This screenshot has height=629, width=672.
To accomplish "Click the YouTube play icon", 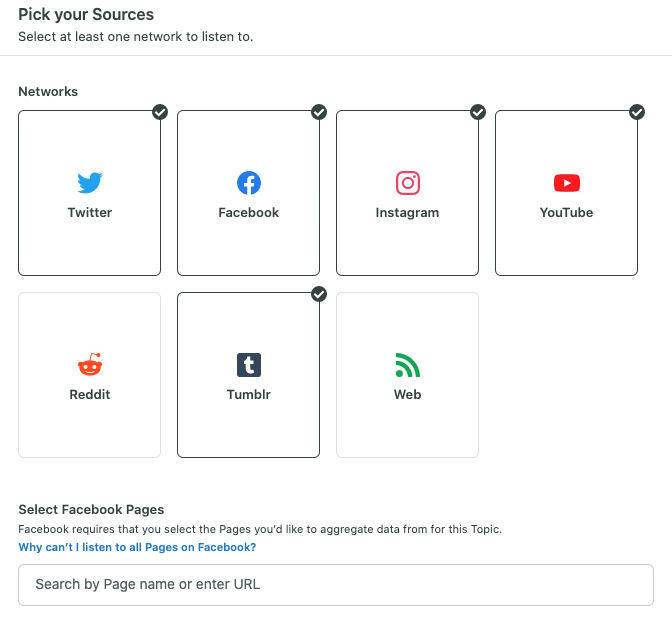I will pyautogui.click(x=567, y=183).
